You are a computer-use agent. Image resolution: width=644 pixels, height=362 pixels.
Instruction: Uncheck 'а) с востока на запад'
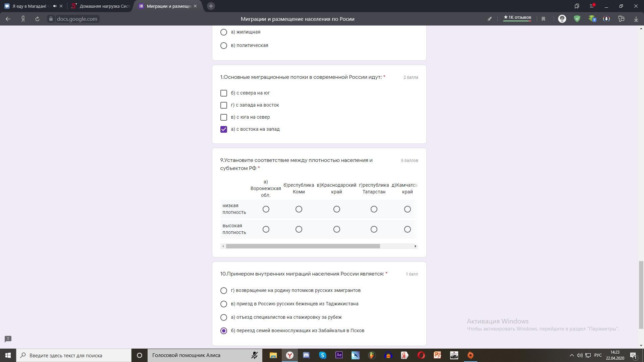[x=224, y=129]
